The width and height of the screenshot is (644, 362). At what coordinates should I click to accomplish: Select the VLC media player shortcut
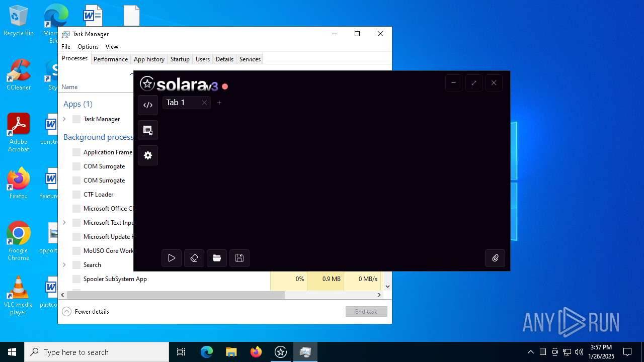pyautogui.click(x=19, y=296)
